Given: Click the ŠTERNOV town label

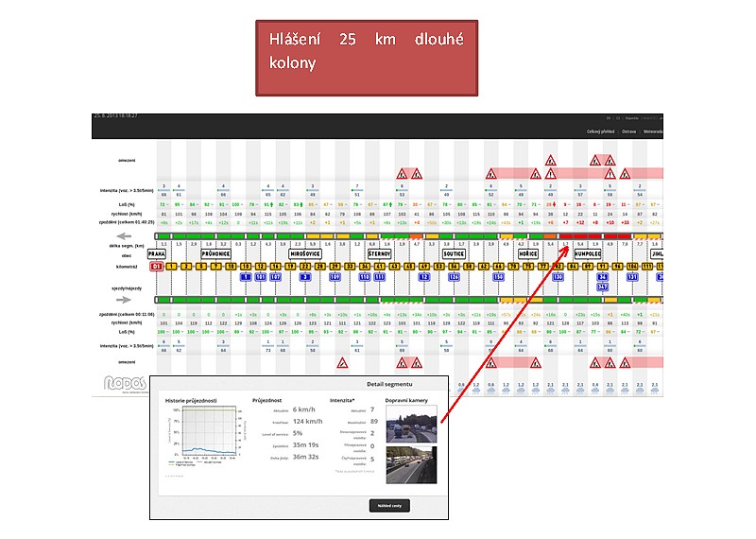Looking at the screenshot, I should (380, 253).
